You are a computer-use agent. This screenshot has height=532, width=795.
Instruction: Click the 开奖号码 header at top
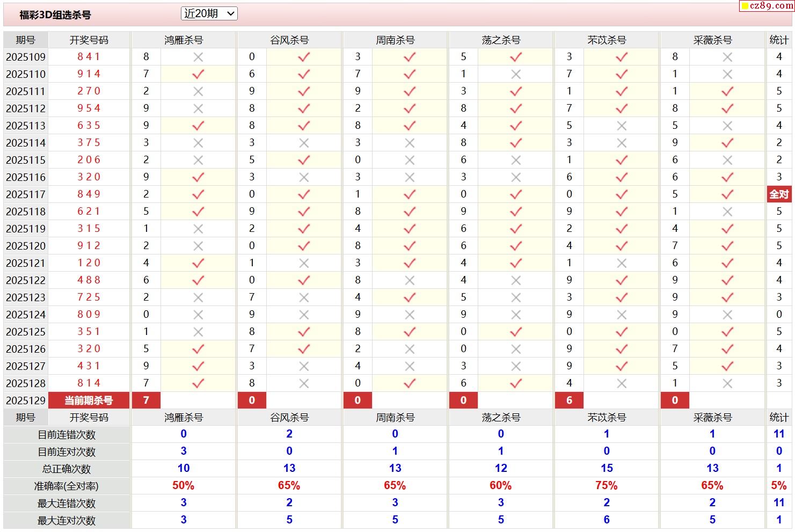89,40
